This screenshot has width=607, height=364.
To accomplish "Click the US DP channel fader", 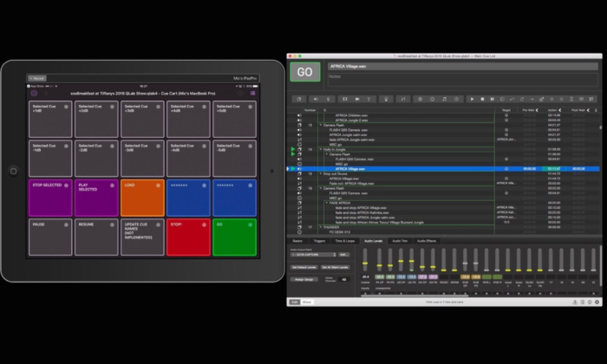I will (401, 261).
